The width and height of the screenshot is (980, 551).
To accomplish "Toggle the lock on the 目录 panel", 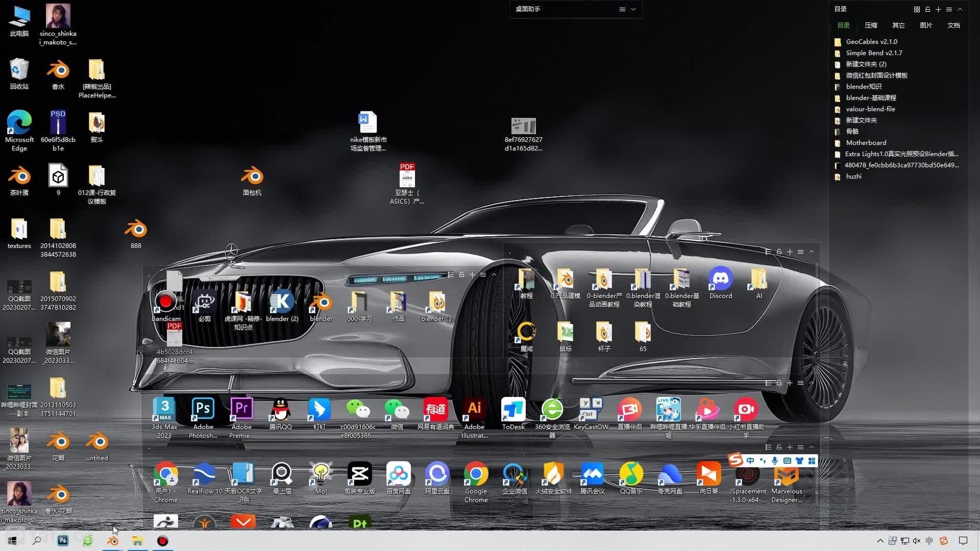I will click(927, 9).
